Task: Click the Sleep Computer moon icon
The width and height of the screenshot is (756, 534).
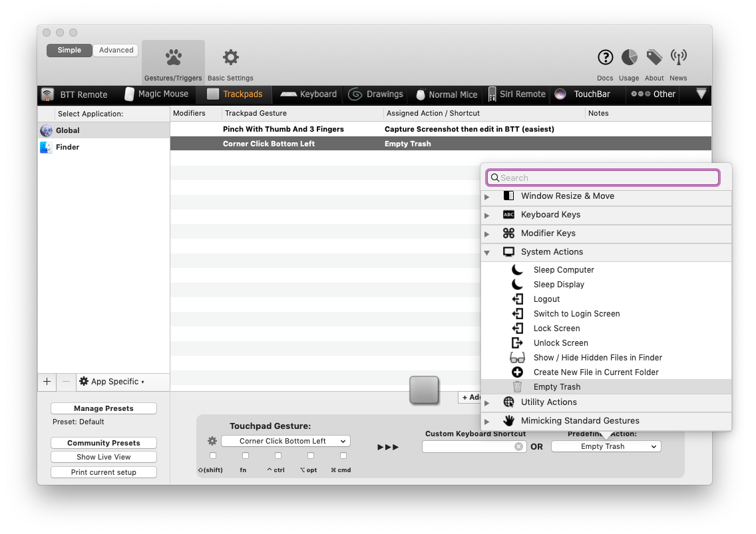Action: point(517,270)
